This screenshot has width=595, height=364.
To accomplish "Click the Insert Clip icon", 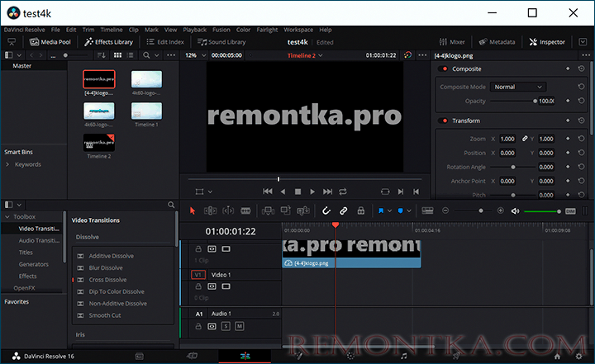I will [268, 210].
